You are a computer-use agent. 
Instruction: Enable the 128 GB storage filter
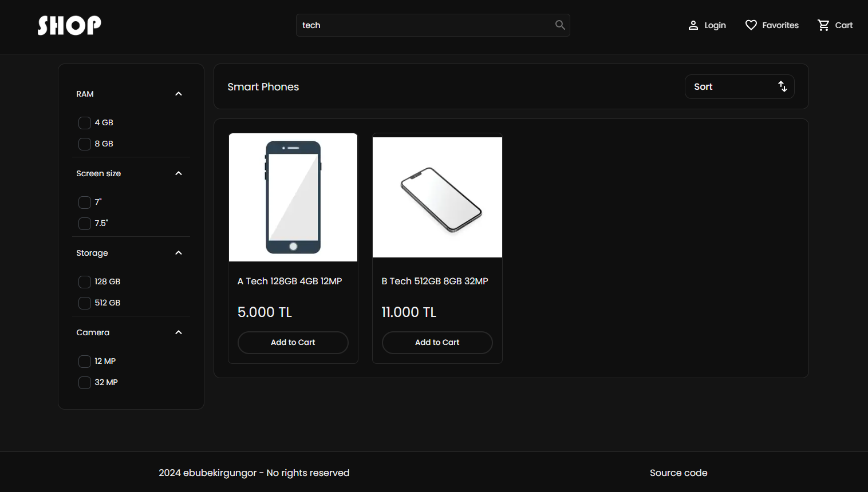click(x=85, y=282)
